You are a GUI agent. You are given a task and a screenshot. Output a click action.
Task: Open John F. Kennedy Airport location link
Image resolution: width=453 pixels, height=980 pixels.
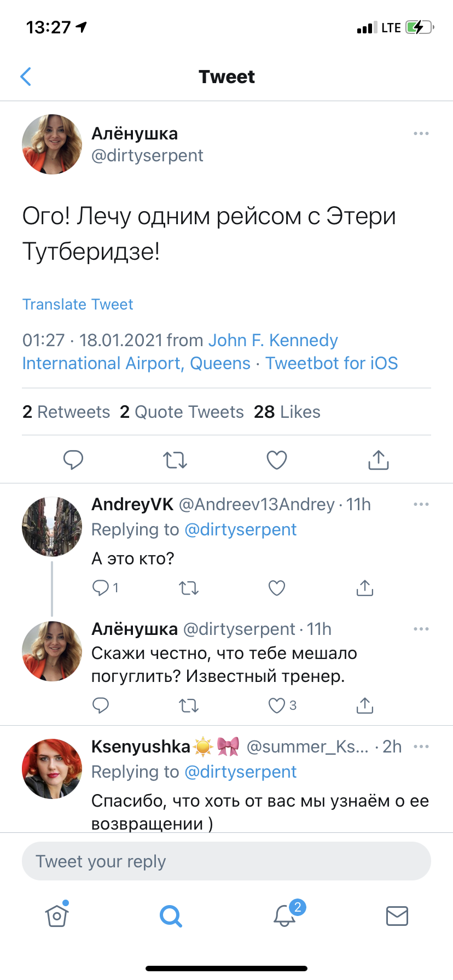(273, 341)
